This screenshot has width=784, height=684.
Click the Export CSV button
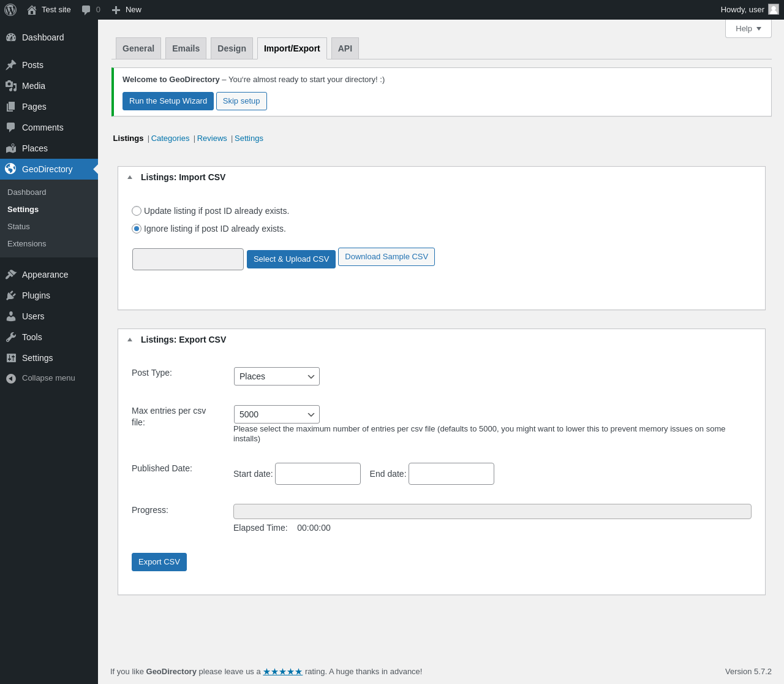point(159,562)
